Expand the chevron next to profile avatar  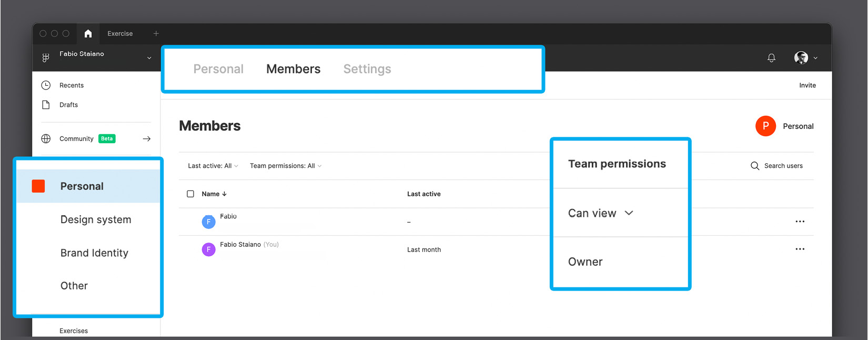click(x=815, y=58)
